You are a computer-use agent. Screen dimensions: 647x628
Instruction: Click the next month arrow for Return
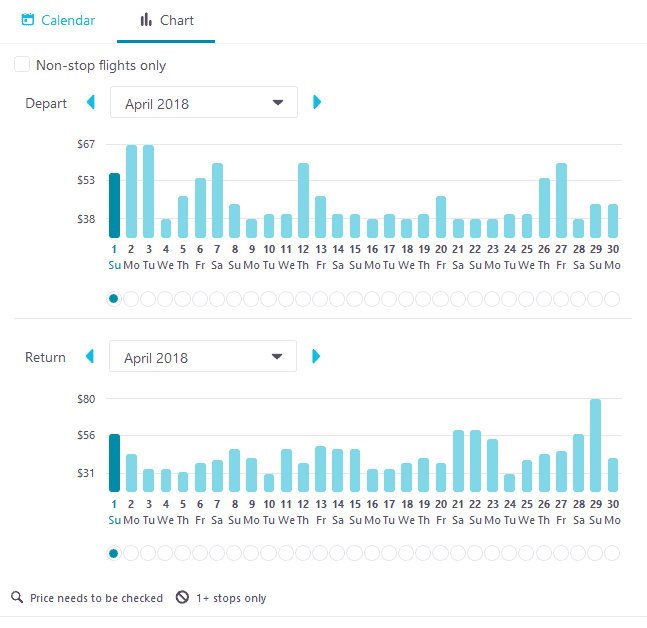click(x=317, y=356)
